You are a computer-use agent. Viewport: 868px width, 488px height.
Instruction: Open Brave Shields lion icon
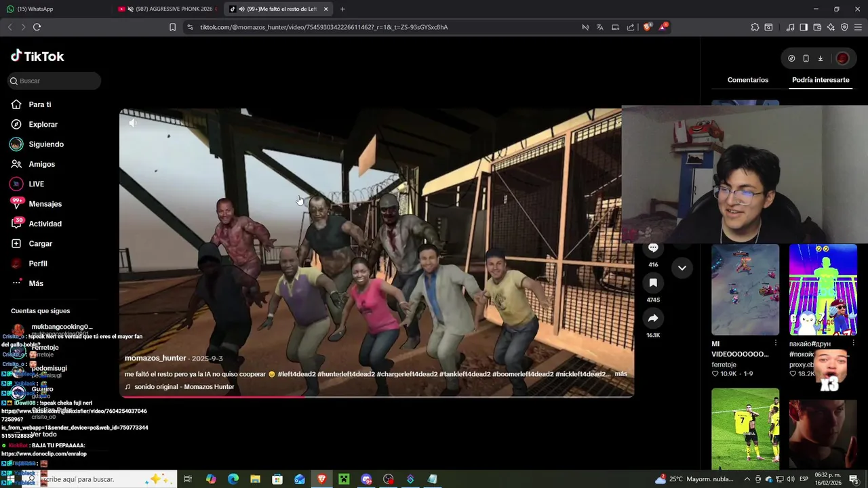[x=647, y=27]
